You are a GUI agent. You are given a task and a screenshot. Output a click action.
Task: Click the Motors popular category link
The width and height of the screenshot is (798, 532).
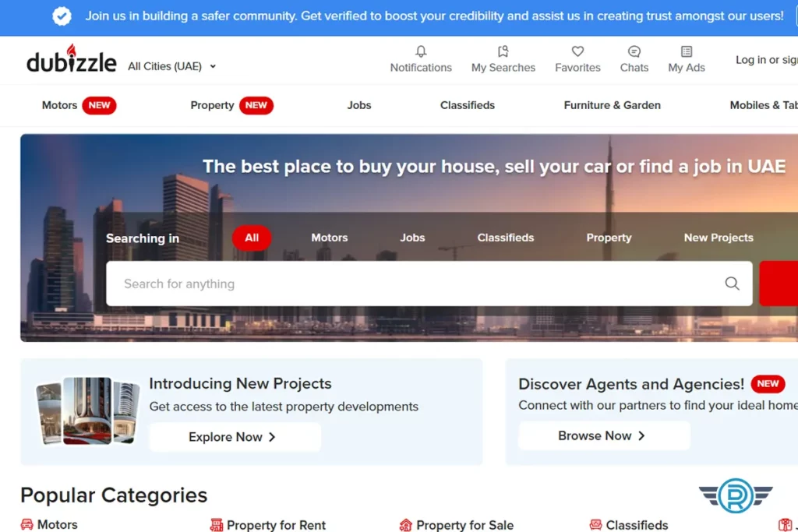click(x=58, y=524)
